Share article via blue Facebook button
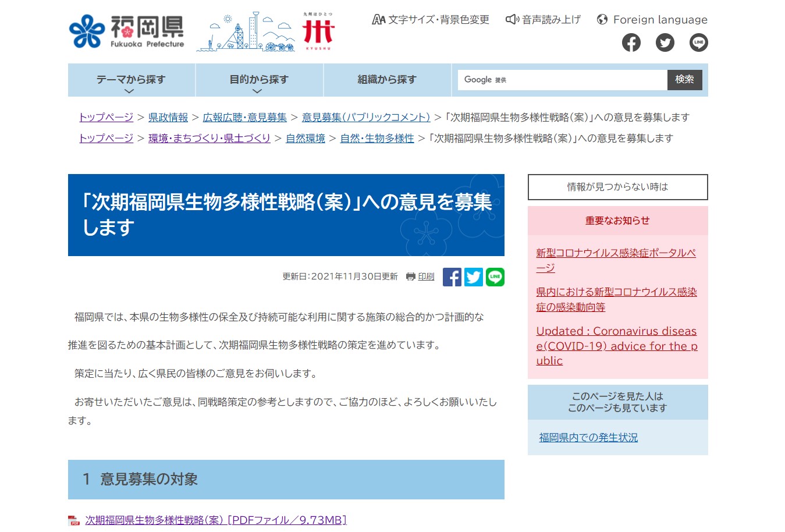 click(452, 277)
